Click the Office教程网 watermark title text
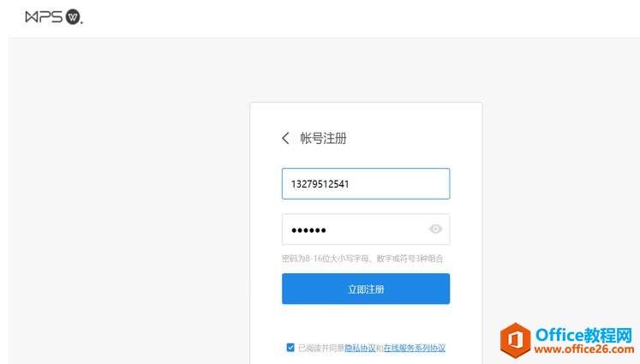Image resolution: width=640 pixels, height=364 pixels. 583,336
